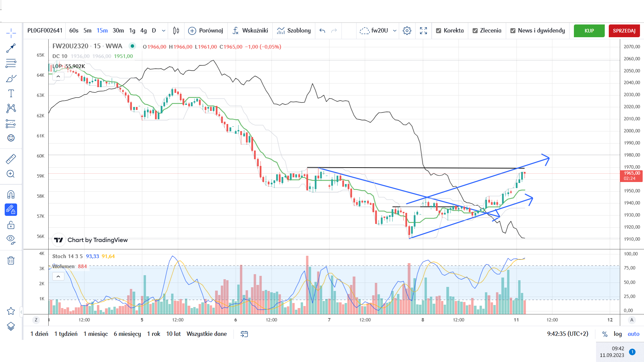Switch to 1g hourly interval
This screenshot has width=644, height=362.
[x=132, y=31]
